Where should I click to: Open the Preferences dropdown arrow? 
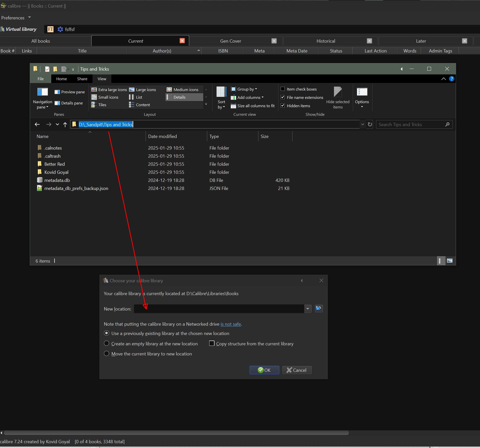click(x=30, y=17)
